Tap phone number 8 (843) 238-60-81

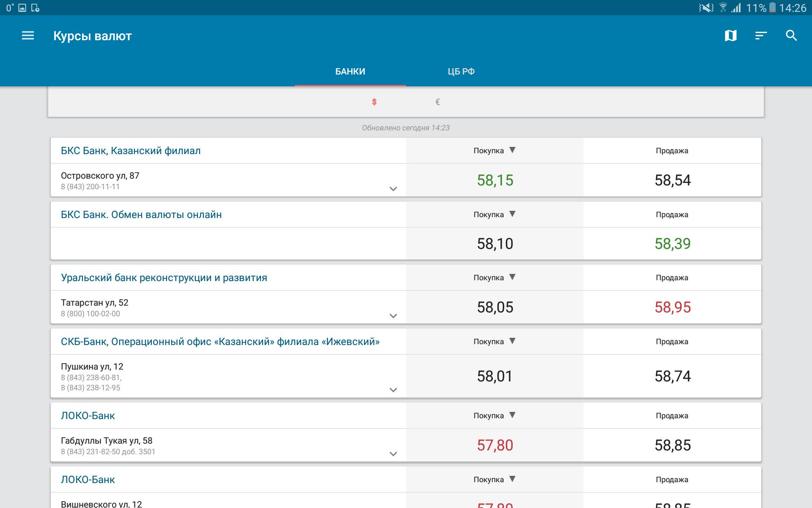point(91,378)
